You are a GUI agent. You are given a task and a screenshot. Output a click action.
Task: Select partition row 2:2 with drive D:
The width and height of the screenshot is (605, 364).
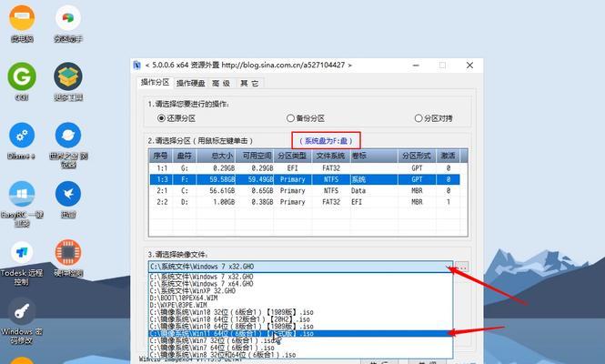(305, 201)
